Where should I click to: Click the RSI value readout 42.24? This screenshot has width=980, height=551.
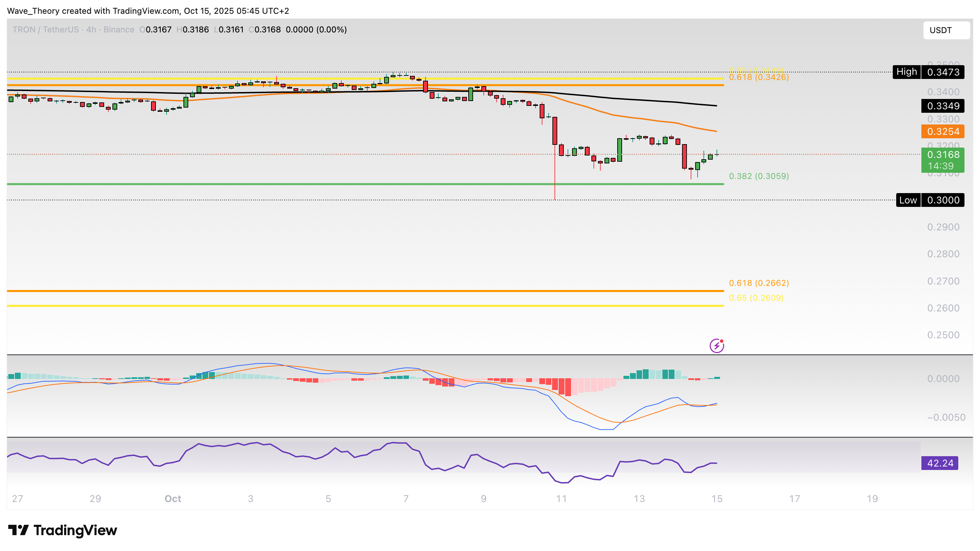pos(940,463)
